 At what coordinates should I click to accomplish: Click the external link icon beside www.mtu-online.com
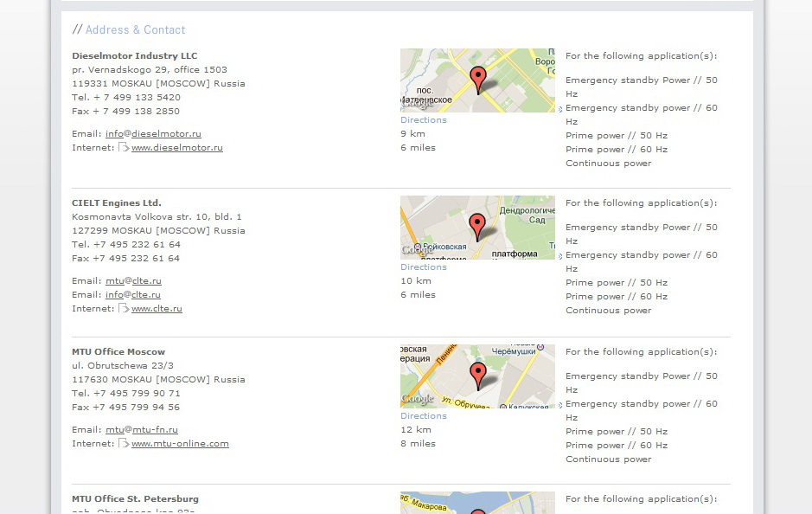click(124, 444)
